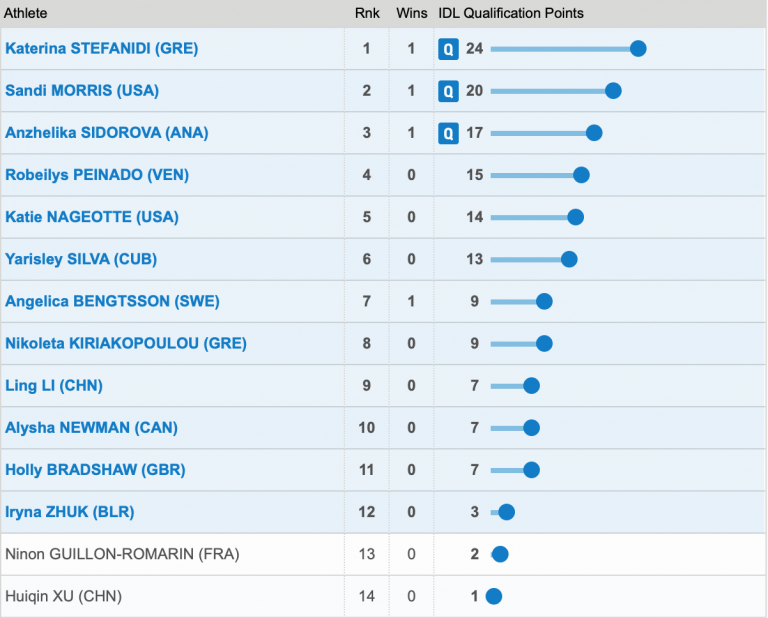Open Sandi MORRIS (USA) athlete link

tap(82, 91)
